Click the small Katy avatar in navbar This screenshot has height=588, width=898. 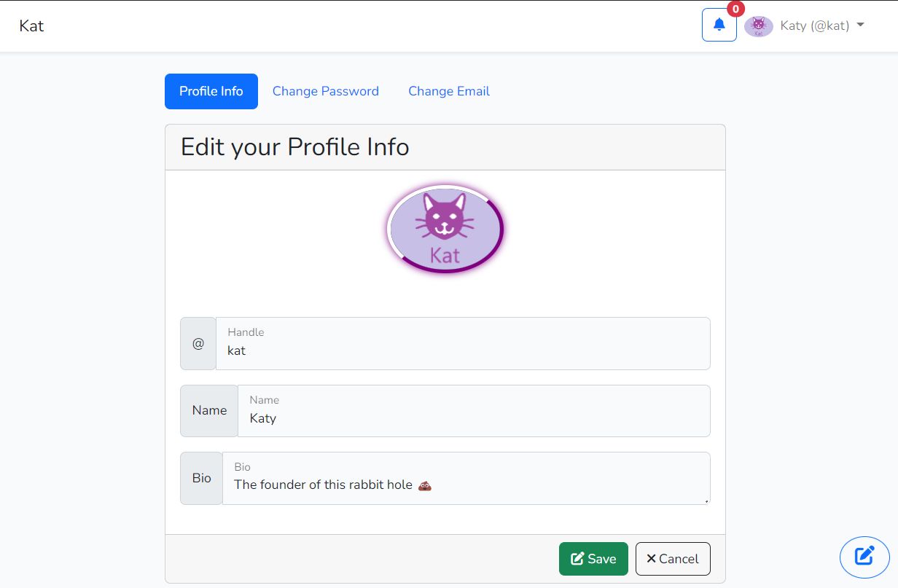(x=758, y=26)
